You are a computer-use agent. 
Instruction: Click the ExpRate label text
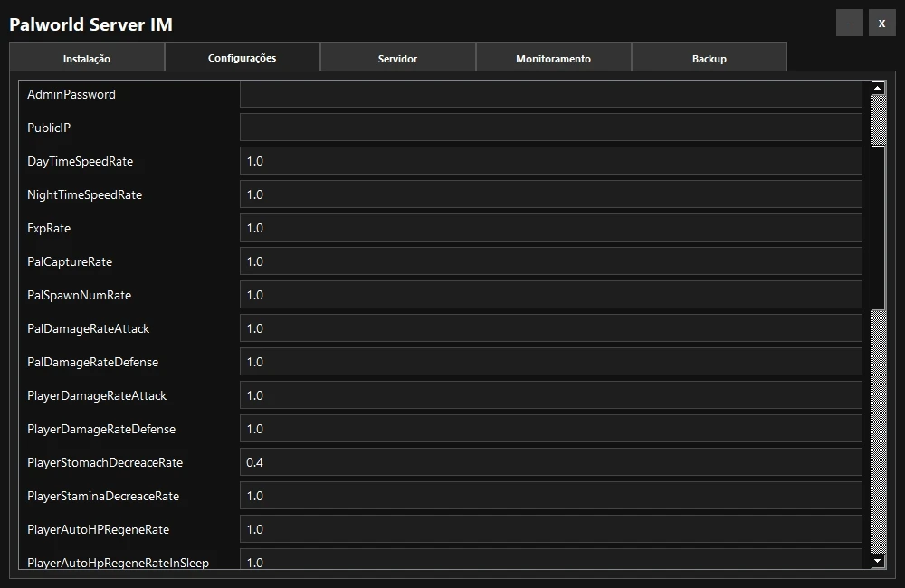pyautogui.click(x=49, y=228)
